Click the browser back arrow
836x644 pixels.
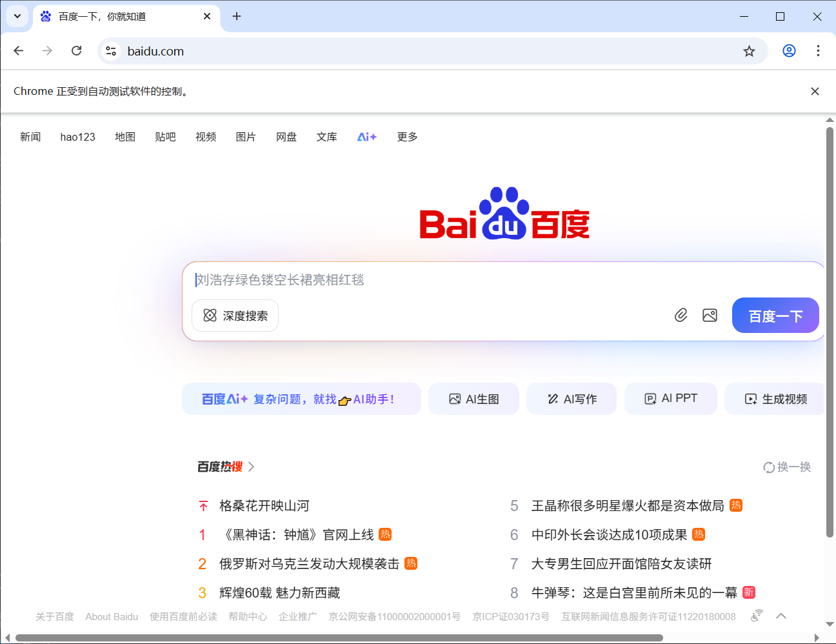[x=19, y=51]
